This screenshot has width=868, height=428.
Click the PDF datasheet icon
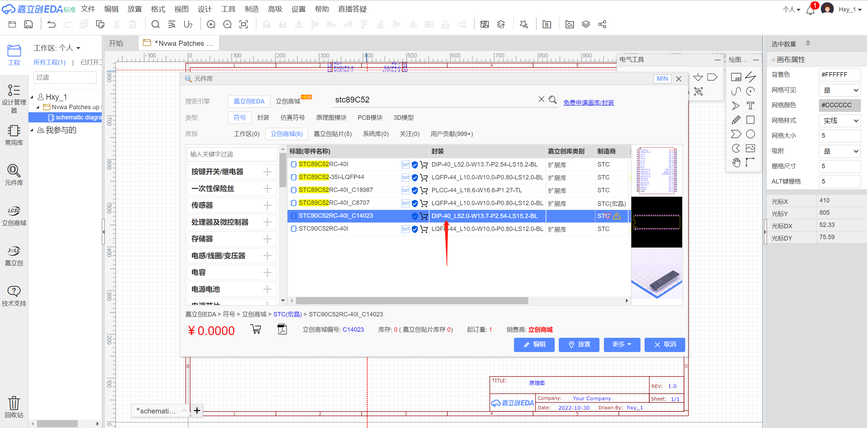tap(282, 329)
